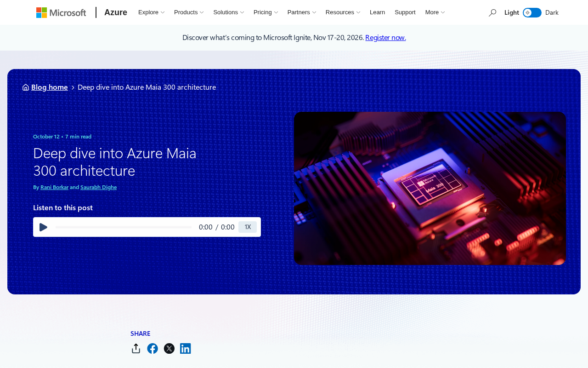Expand the Pricing menu

266,12
